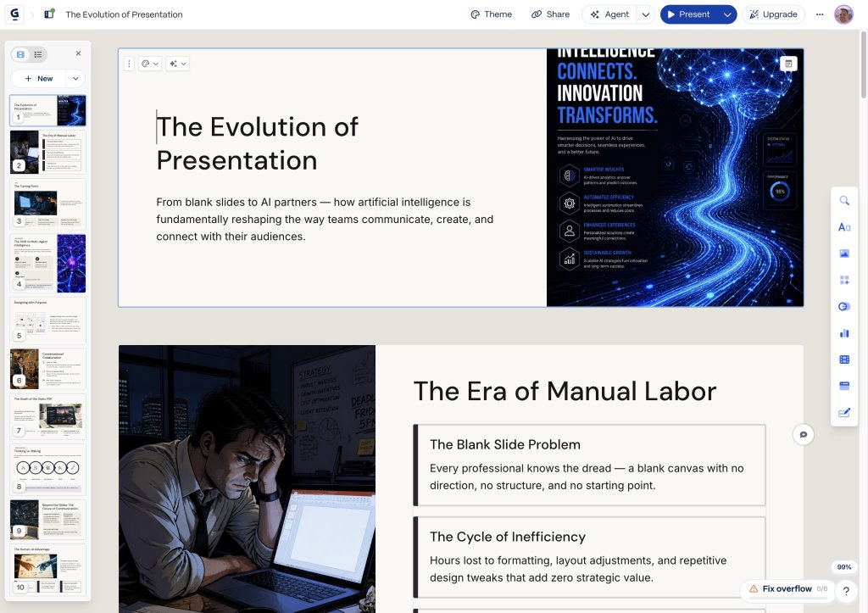Select slide 2 Era of Manual Labor thumbnail
The width and height of the screenshot is (868, 613).
click(x=48, y=153)
